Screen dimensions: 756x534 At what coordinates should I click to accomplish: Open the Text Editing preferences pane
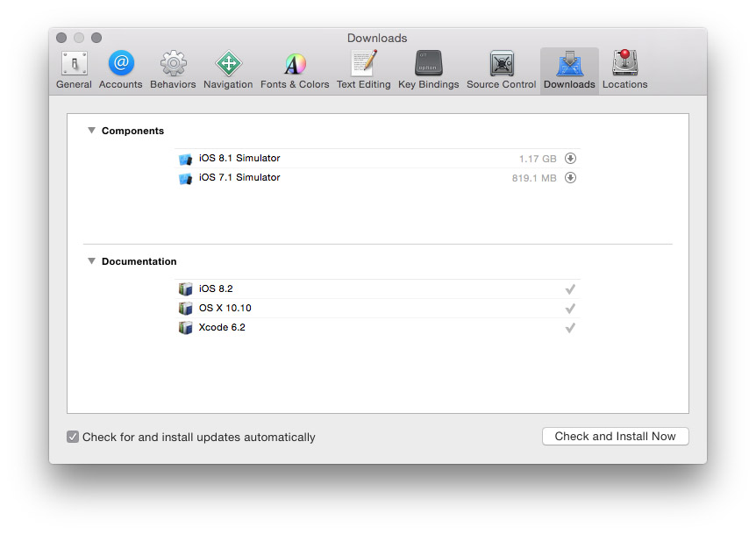[364, 70]
